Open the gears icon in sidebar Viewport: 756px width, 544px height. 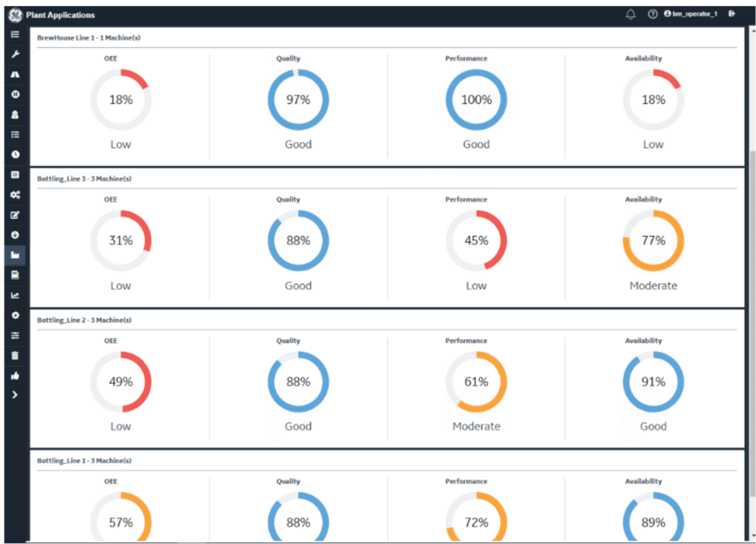(16, 195)
